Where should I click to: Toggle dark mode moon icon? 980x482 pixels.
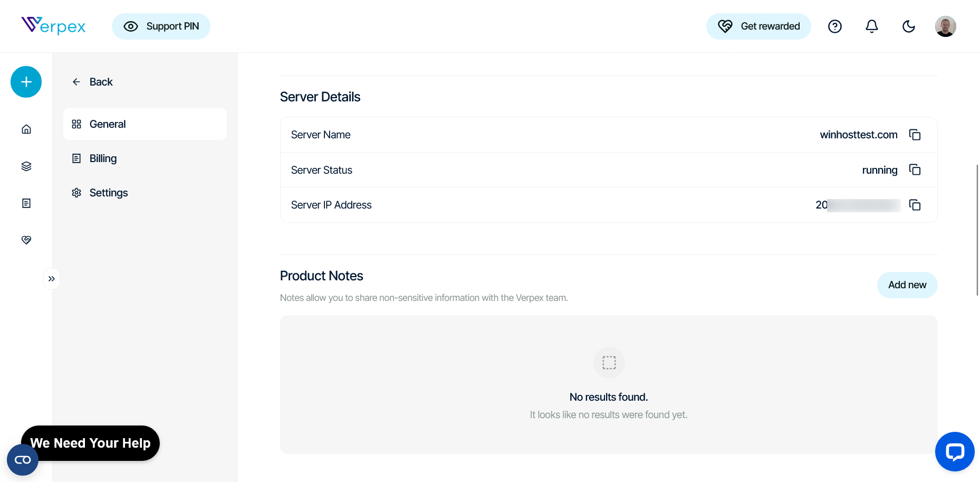(x=909, y=26)
